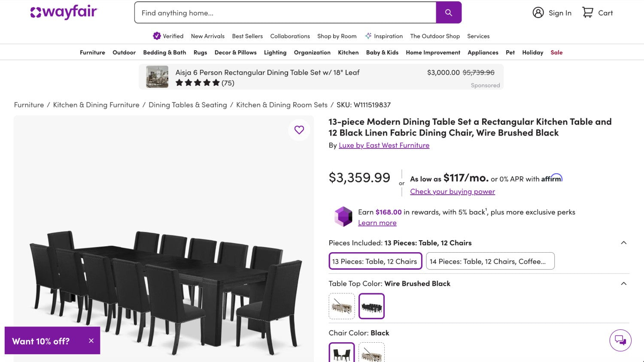
Task: Open the Furniture department menu
Action: [92, 52]
